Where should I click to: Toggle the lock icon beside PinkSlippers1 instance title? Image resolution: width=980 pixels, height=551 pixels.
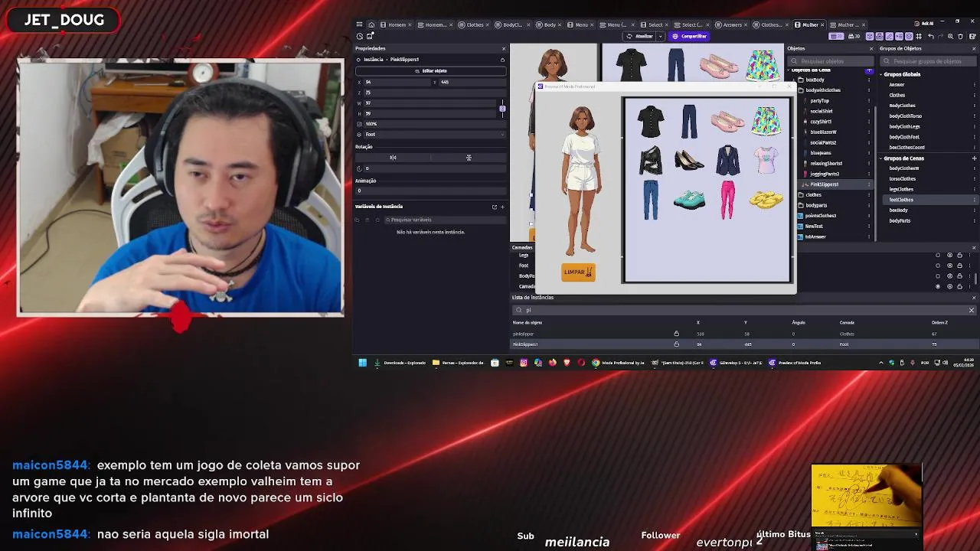click(502, 59)
